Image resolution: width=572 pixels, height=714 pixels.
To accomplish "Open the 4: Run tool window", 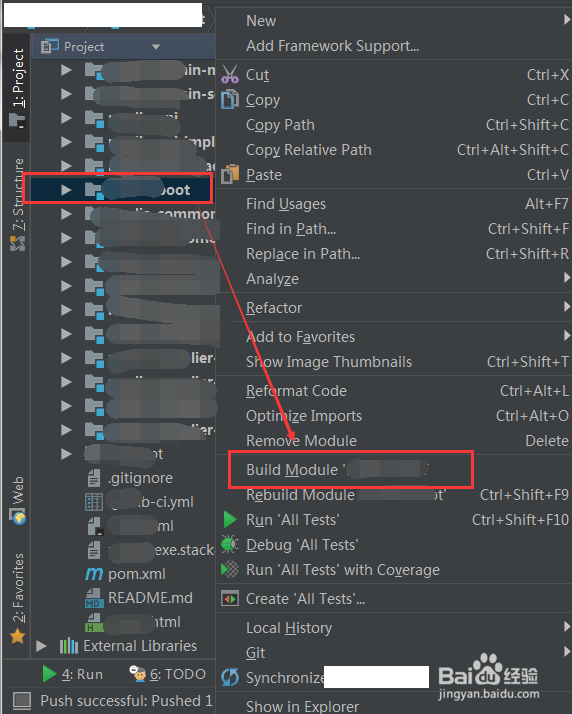I will tap(72, 674).
